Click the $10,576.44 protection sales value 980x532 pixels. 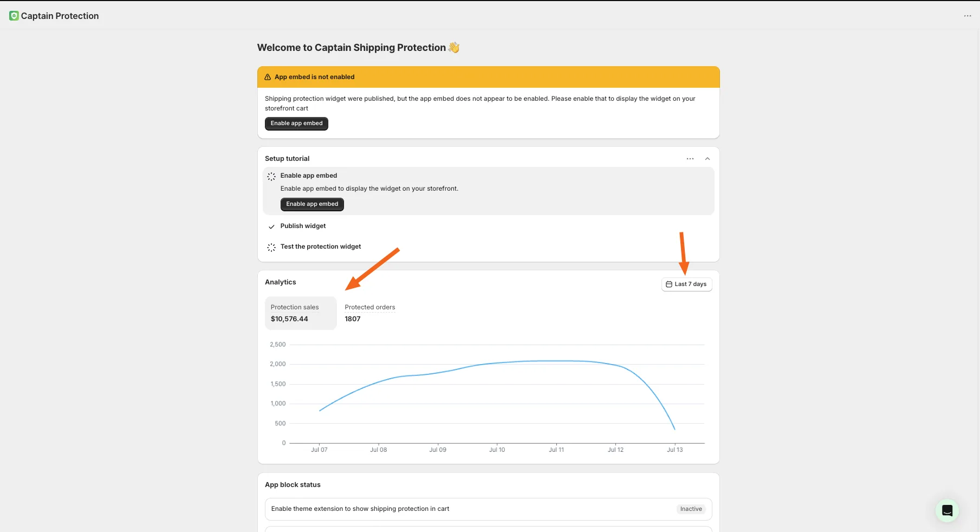tap(289, 319)
